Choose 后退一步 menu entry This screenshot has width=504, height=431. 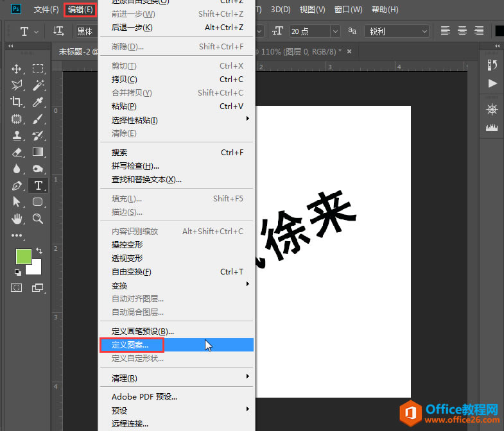[177, 28]
